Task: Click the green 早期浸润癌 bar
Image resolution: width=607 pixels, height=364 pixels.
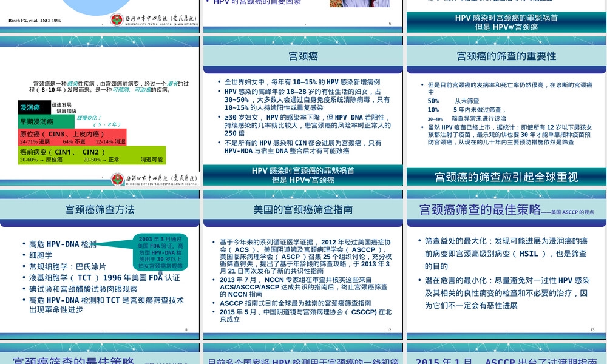Action: (x=47, y=121)
